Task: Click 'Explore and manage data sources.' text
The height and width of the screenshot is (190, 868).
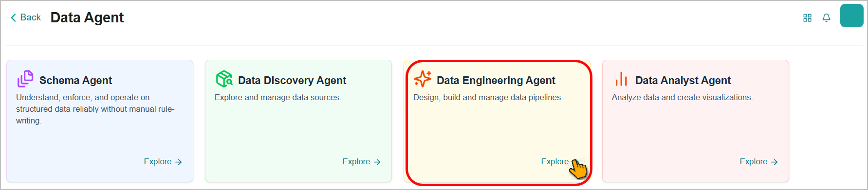Action: click(277, 97)
